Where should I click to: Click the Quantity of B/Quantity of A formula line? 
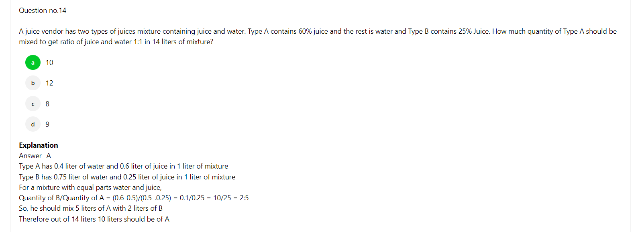[134, 198]
